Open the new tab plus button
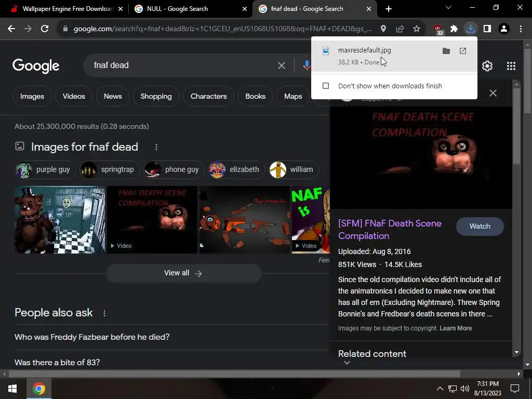 click(389, 9)
